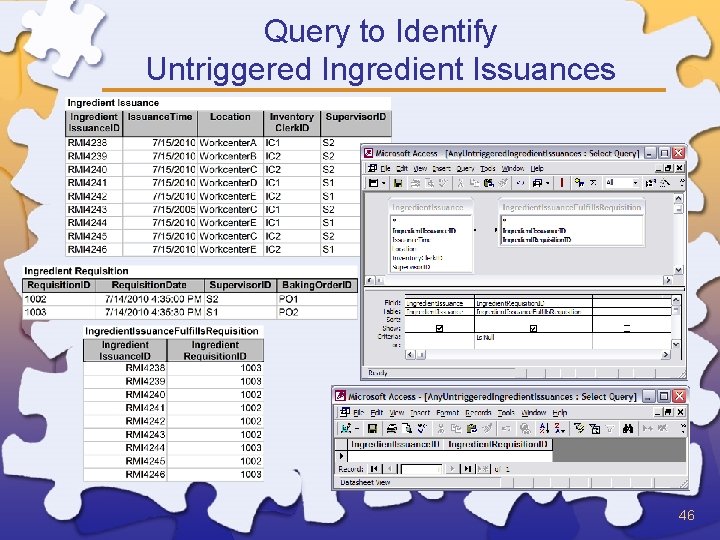Click the Spelling icon in datasheet toolbar
The height and width of the screenshot is (540, 720).
(x=422, y=428)
